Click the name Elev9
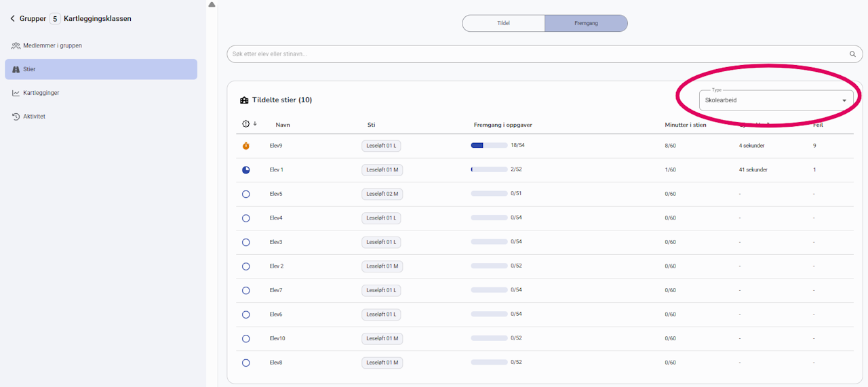Image resolution: width=868 pixels, height=387 pixels. [x=276, y=146]
